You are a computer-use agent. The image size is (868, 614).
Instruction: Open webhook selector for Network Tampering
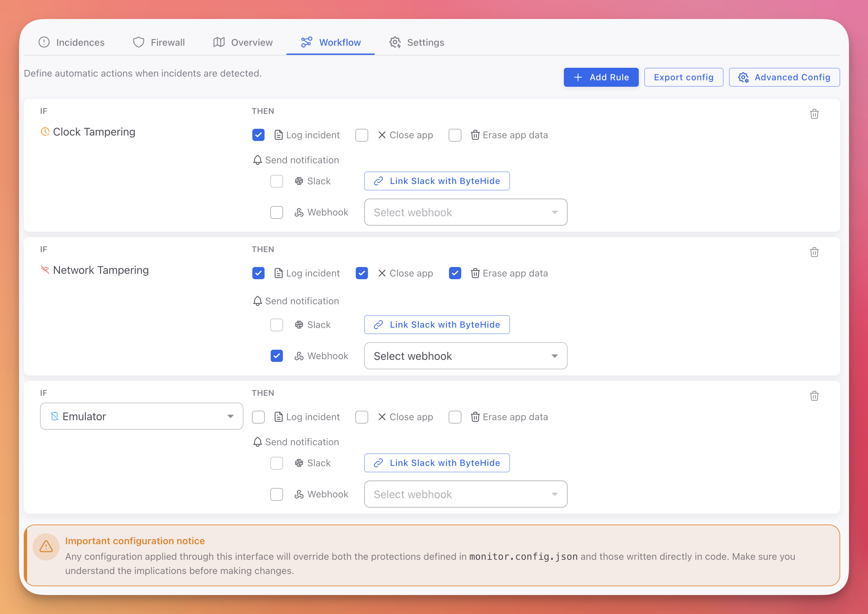click(465, 356)
